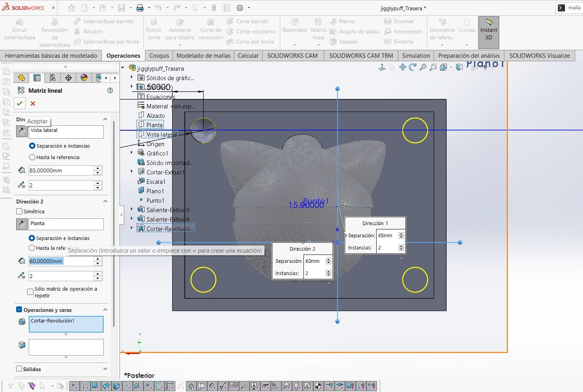Click Vaciado shell tool
Screen dimensions: 583x392
coord(344,42)
